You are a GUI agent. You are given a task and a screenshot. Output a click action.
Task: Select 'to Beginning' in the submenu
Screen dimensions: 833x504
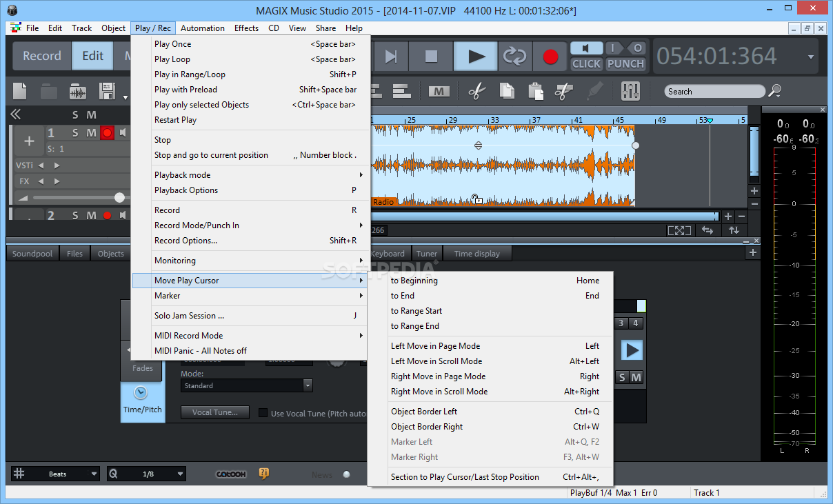[x=491, y=281]
